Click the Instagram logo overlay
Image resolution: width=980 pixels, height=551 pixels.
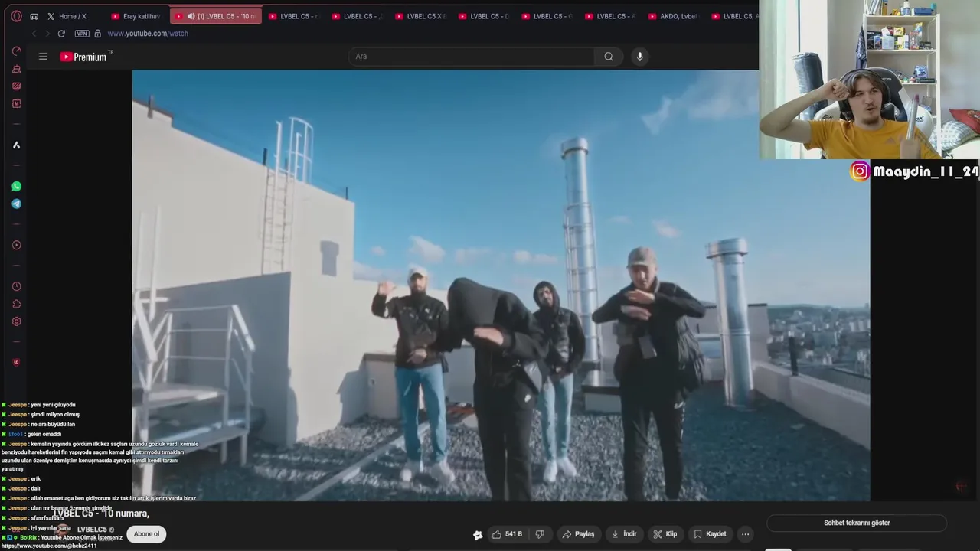coord(860,171)
